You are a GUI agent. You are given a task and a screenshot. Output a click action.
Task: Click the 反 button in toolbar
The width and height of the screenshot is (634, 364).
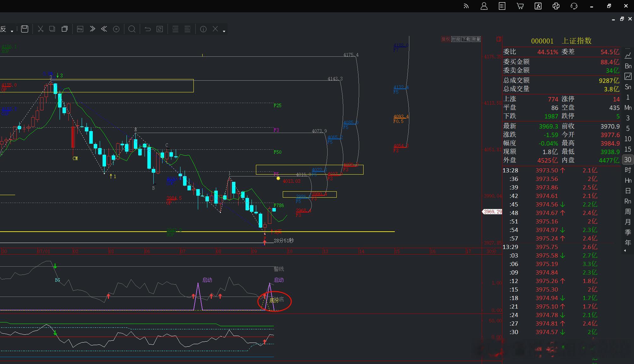click(x=3, y=29)
